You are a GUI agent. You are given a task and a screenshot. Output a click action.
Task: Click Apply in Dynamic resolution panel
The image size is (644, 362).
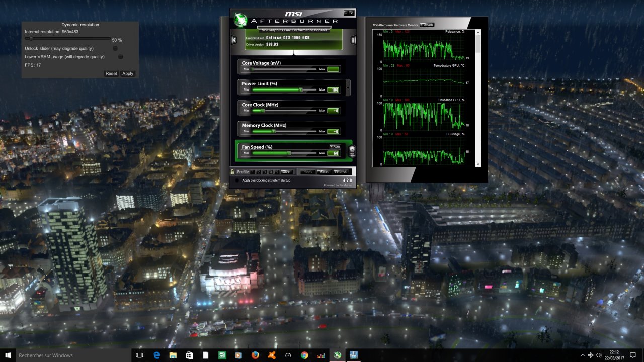tap(128, 73)
